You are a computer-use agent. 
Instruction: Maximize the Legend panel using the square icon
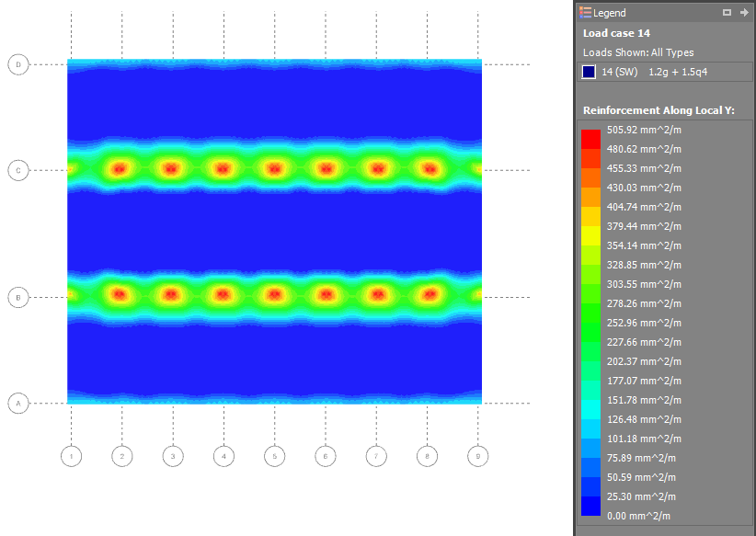(727, 13)
